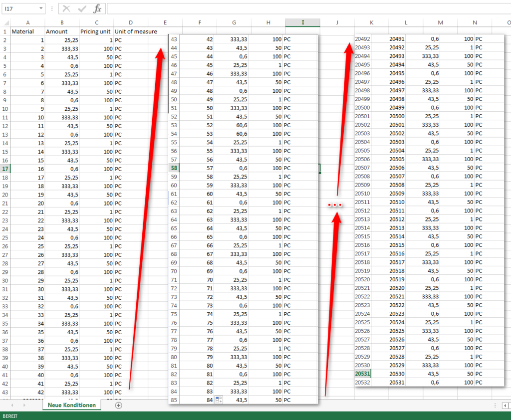The width and height of the screenshot is (511, 420).
Task: Select the Material header cell
Action: pos(28,31)
